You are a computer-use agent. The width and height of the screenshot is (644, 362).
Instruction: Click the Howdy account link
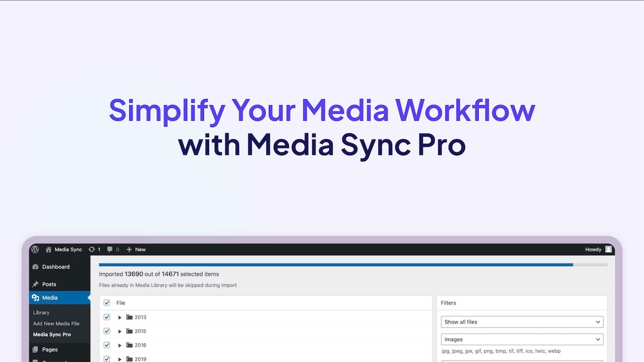593,249
